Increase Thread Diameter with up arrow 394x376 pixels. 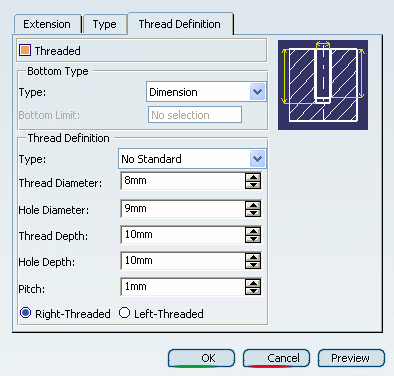253,177
